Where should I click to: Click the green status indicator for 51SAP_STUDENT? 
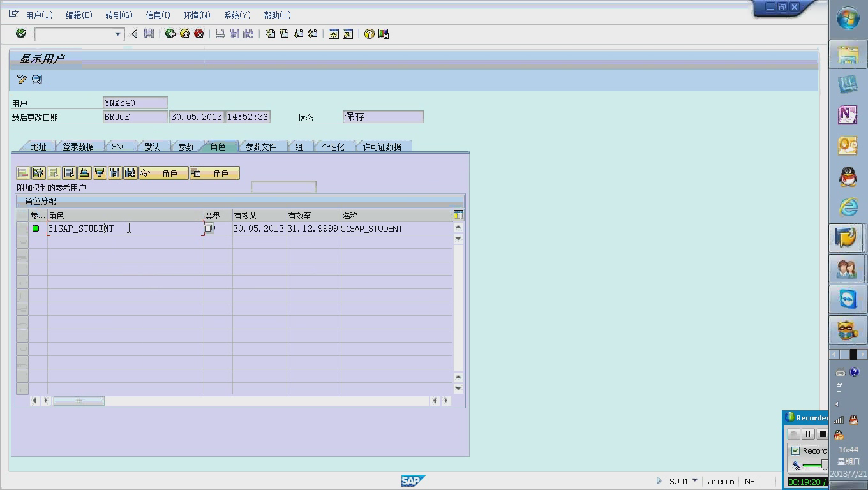pos(36,228)
